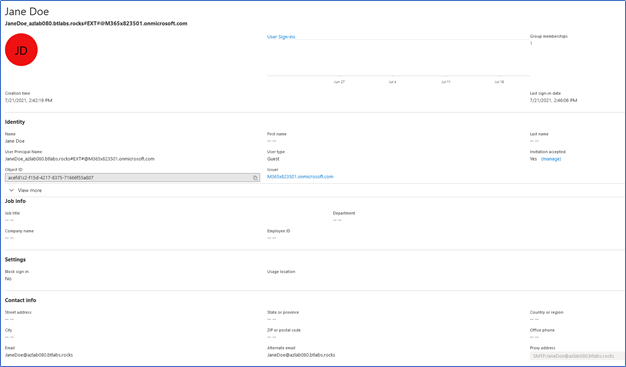626x367 pixels.
Task: Select the Proxy address SMTP field
Action: coord(576,356)
